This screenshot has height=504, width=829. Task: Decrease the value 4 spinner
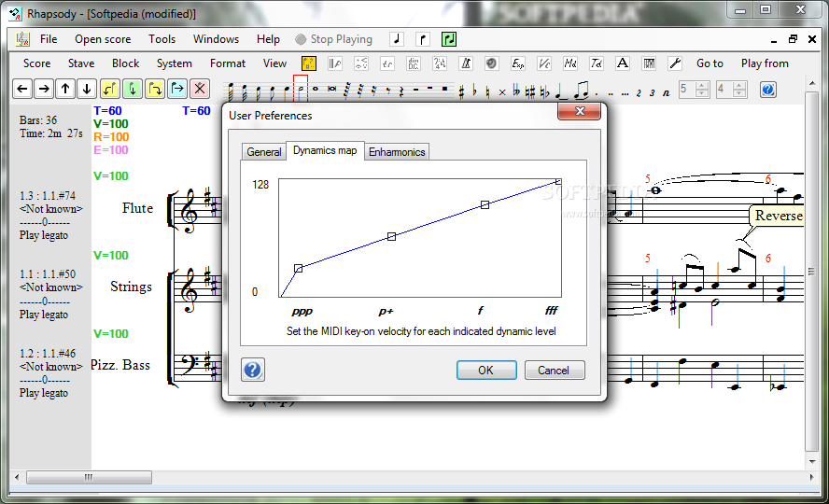coord(739,93)
